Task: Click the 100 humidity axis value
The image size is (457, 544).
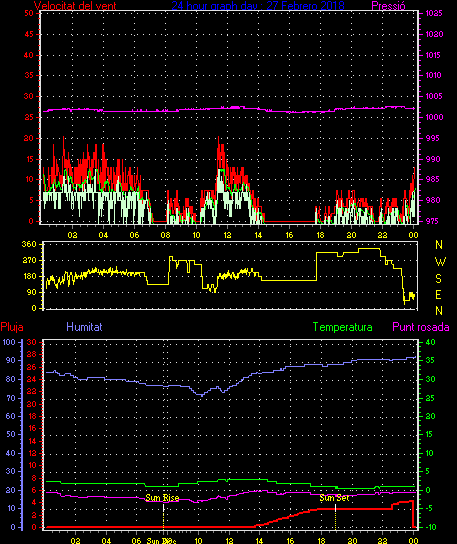Action: [9, 342]
